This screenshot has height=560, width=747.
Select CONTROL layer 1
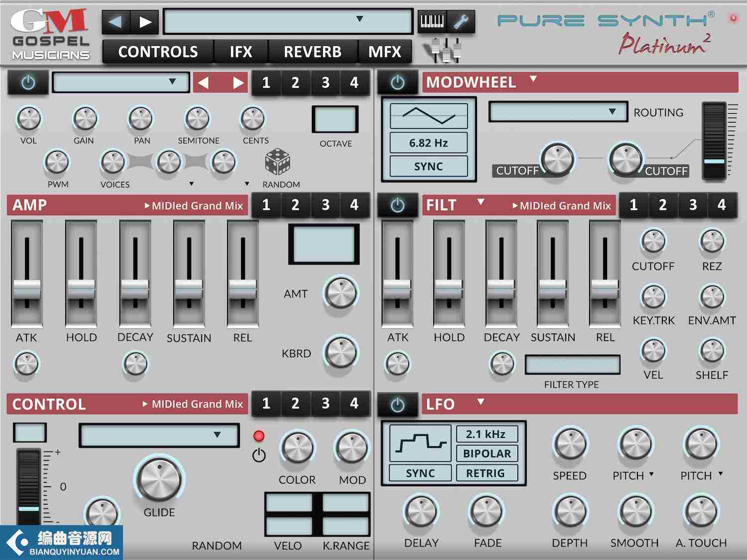[x=266, y=404]
